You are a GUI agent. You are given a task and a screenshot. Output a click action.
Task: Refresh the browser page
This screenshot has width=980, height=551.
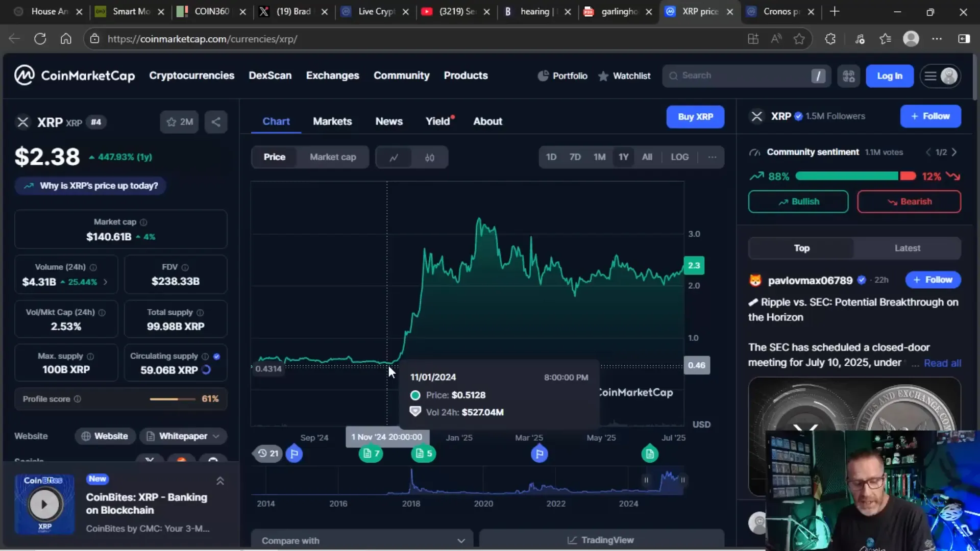(x=40, y=39)
